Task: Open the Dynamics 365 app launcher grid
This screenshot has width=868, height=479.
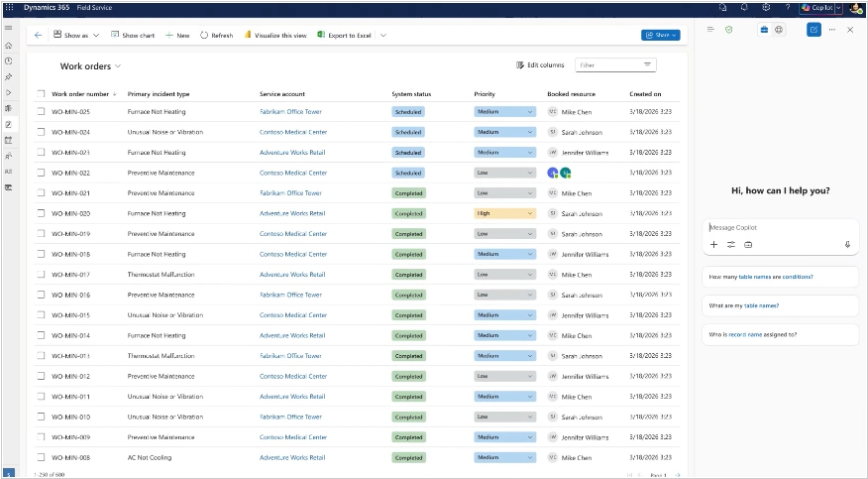Action: [8, 7]
